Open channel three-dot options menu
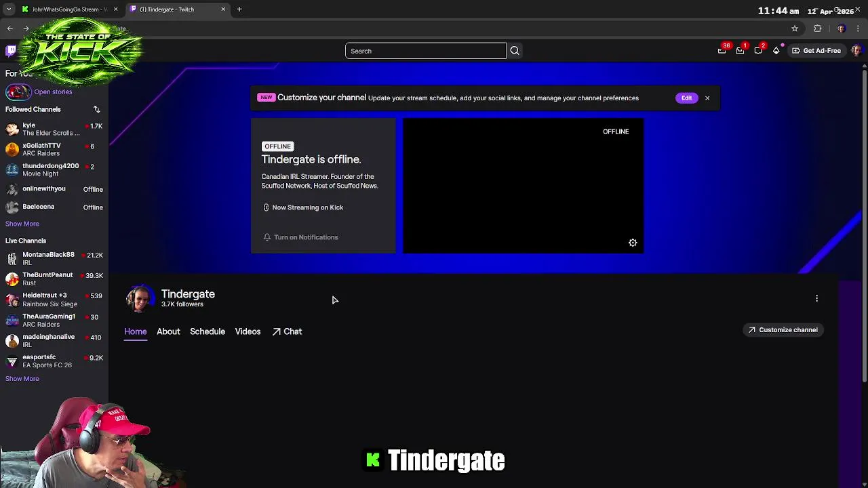 [816, 298]
